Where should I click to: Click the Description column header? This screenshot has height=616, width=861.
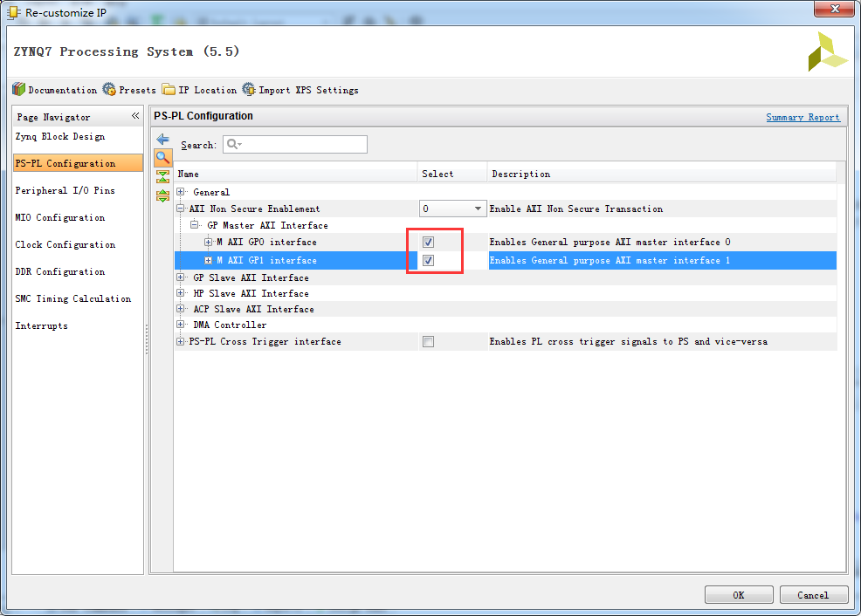(662, 174)
